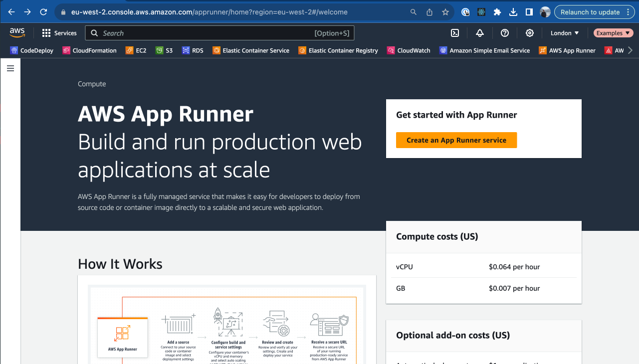Open the Chrome profile avatar
639x364 pixels.
tap(545, 12)
